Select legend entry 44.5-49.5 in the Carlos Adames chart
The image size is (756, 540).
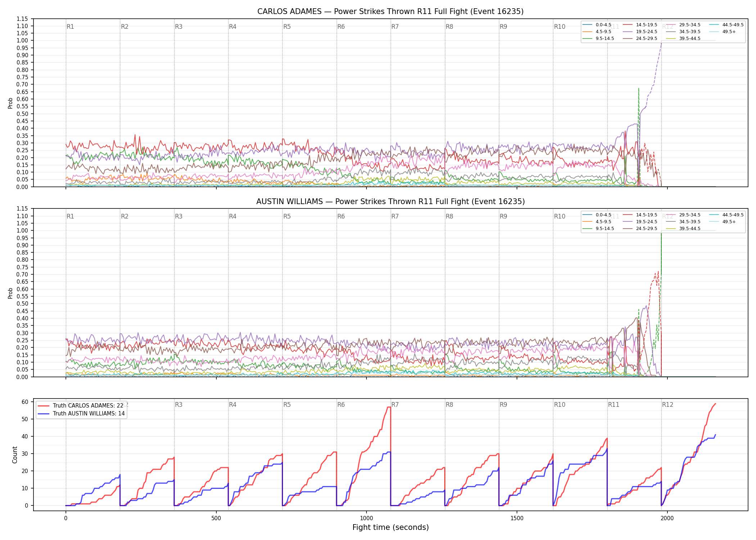pyautogui.click(x=727, y=25)
